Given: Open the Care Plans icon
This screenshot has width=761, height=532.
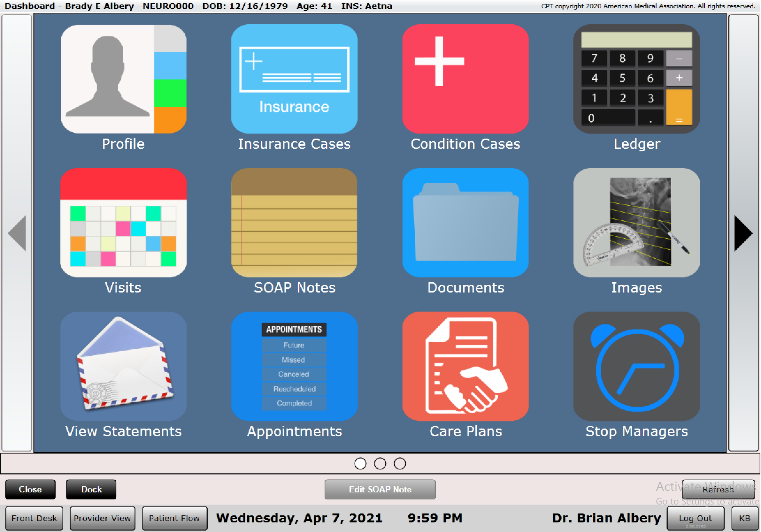Looking at the screenshot, I should tap(465, 366).
